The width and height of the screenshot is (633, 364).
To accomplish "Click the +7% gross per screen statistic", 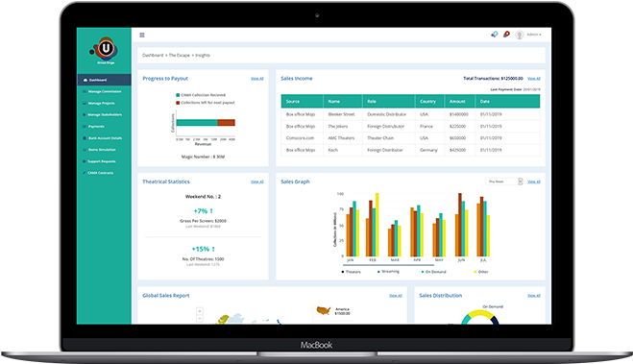I will click(203, 211).
